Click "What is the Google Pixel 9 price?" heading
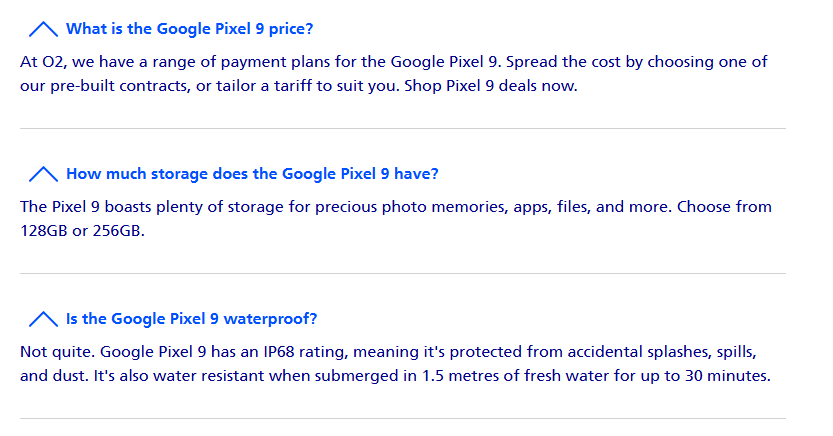 [190, 29]
